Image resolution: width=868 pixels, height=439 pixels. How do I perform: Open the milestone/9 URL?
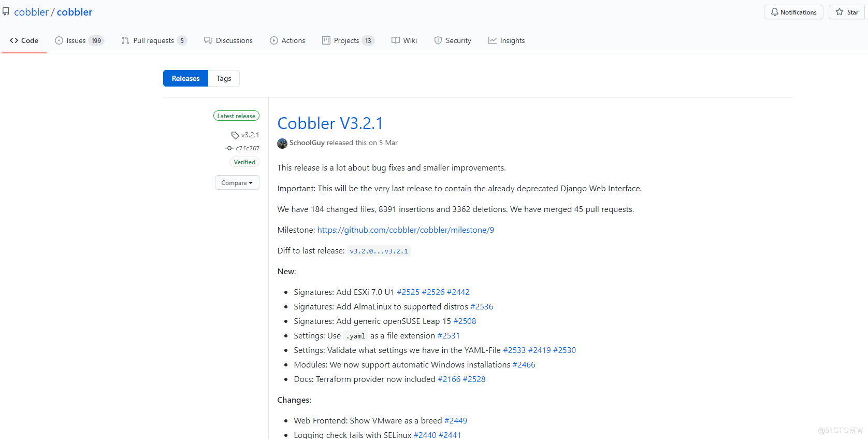(406, 230)
